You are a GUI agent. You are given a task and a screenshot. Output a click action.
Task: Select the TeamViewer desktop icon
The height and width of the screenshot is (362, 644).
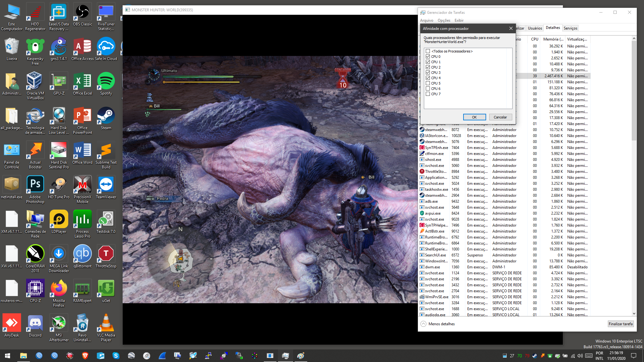(106, 188)
